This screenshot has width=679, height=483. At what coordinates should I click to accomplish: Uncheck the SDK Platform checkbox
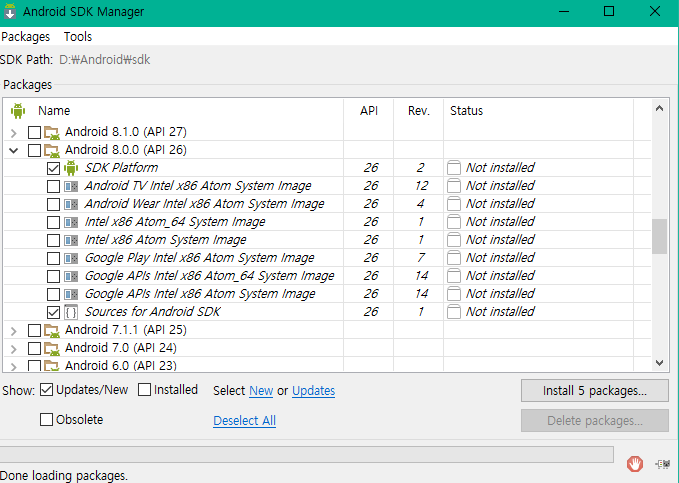coord(53,168)
